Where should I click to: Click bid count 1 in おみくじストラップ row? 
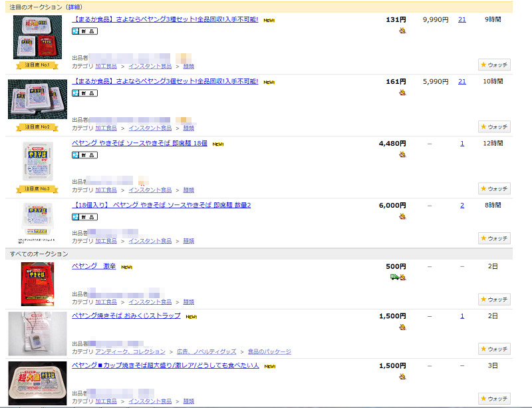click(462, 316)
